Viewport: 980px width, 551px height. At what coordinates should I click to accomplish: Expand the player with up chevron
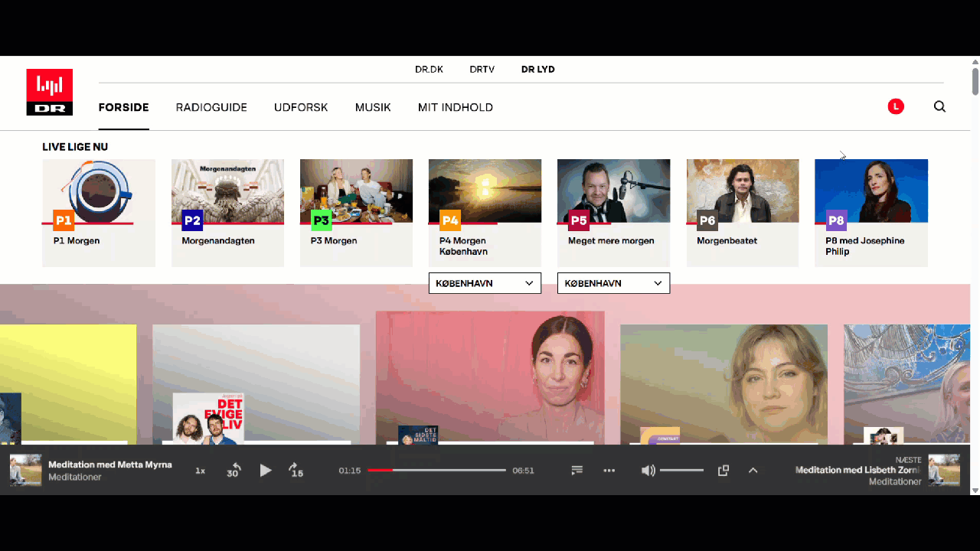tap(753, 471)
